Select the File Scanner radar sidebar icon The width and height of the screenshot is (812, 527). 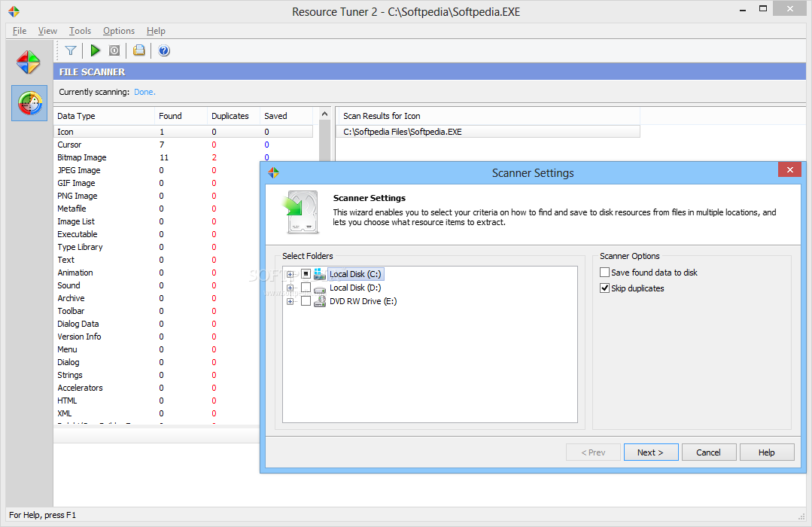[29, 103]
